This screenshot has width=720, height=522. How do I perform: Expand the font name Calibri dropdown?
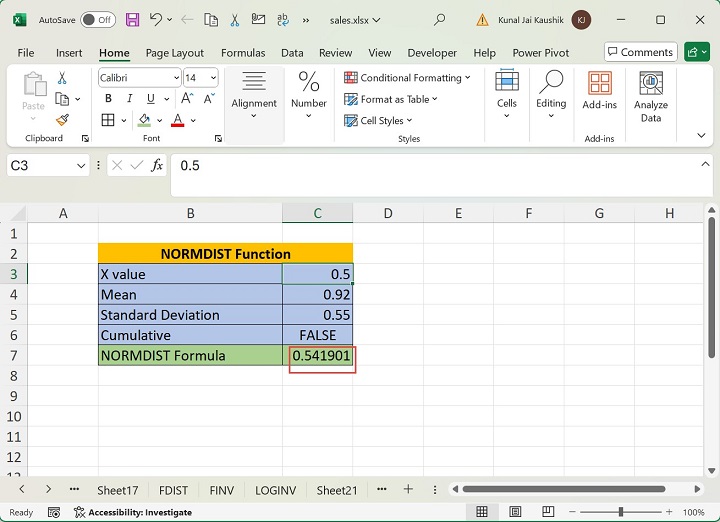click(176, 77)
